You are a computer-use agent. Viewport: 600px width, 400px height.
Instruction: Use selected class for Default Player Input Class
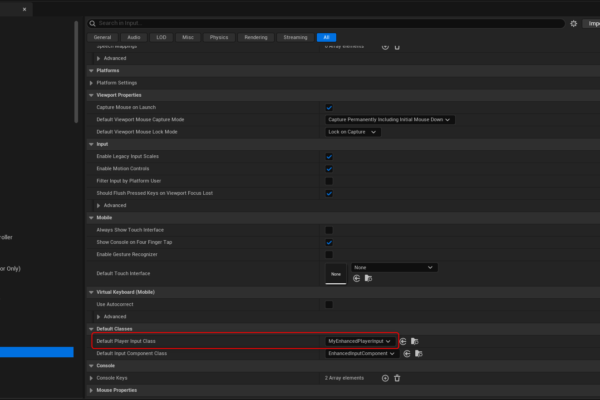tap(403, 341)
